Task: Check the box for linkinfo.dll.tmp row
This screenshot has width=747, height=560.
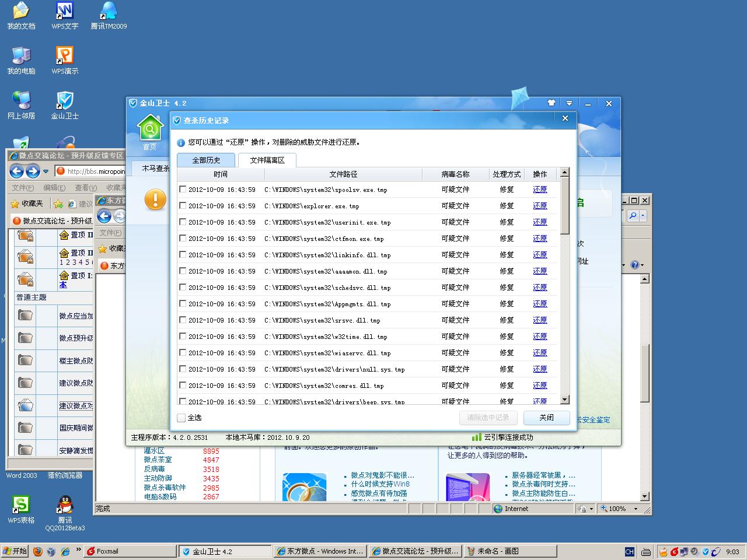Action: tap(183, 254)
